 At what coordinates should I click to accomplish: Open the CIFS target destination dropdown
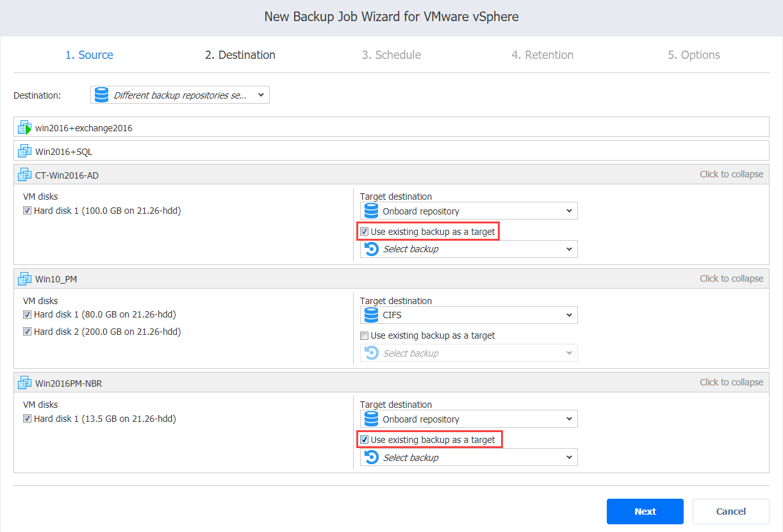468,315
